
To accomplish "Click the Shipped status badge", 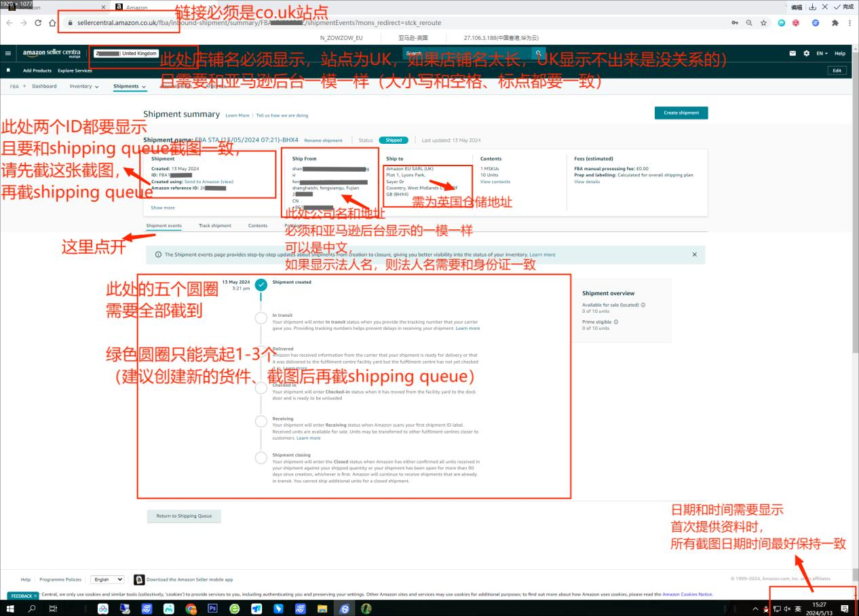I will click(x=394, y=140).
